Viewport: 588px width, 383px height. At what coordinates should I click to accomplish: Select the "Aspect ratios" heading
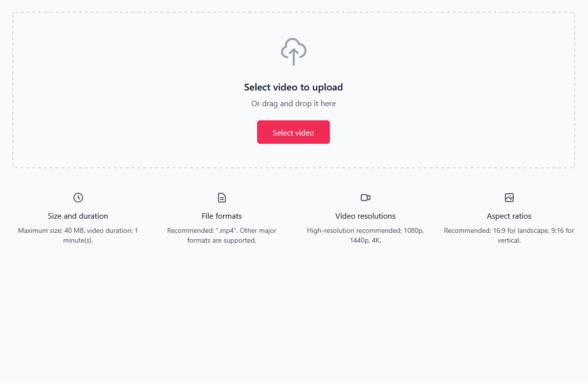pos(509,216)
